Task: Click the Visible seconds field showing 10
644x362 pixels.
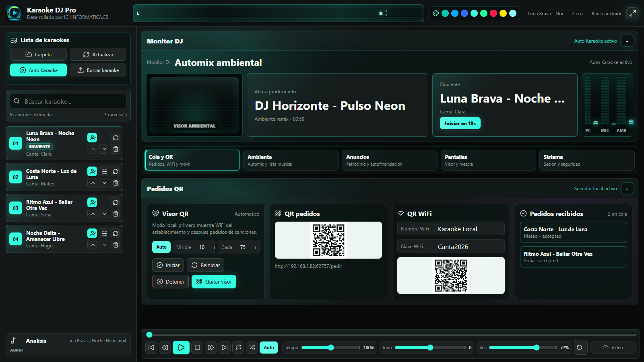Action: click(x=195, y=247)
